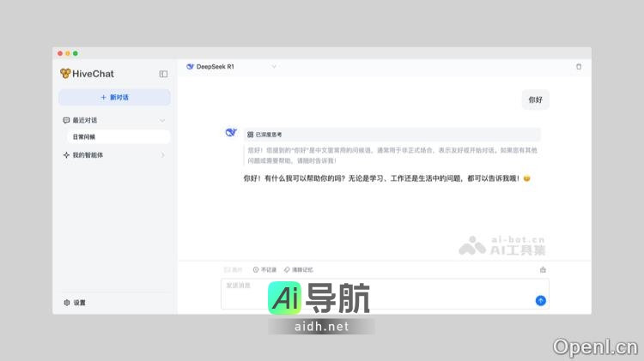Screen dimensions: 644x361
Task: Click the 你好 user message bubble
Action: coord(535,99)
